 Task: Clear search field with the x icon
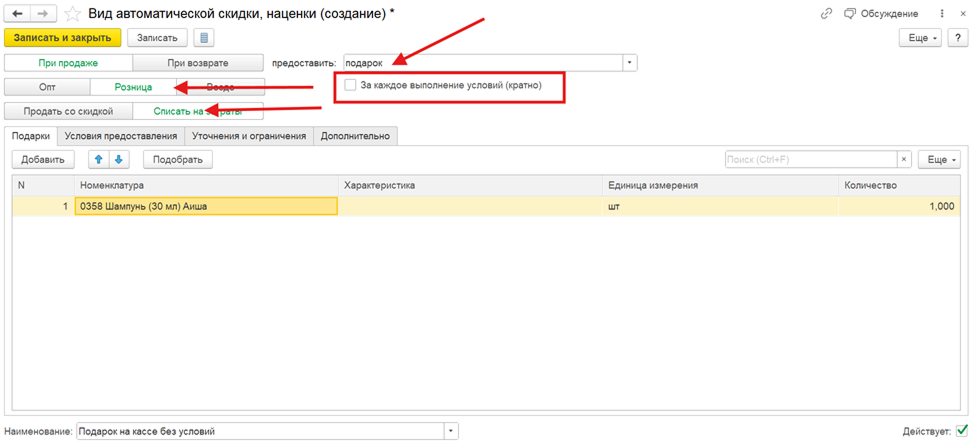click(904, 159)
